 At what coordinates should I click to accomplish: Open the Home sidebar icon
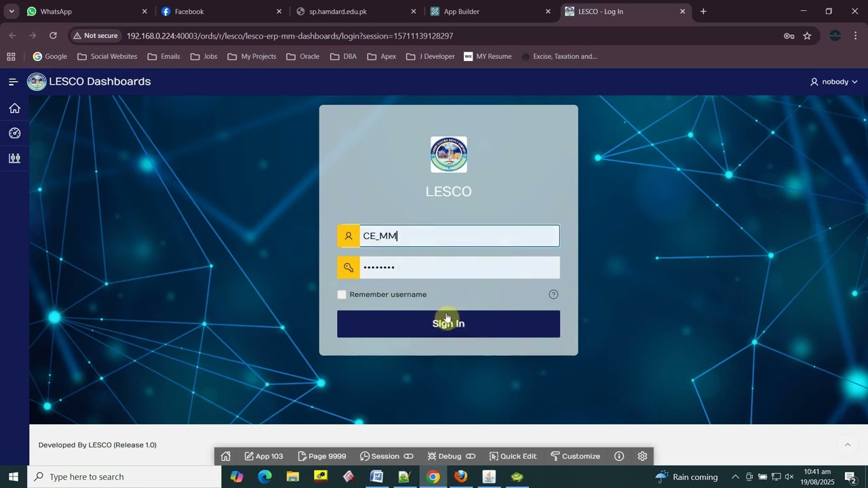pyautogui.click(x=14, y=108)
